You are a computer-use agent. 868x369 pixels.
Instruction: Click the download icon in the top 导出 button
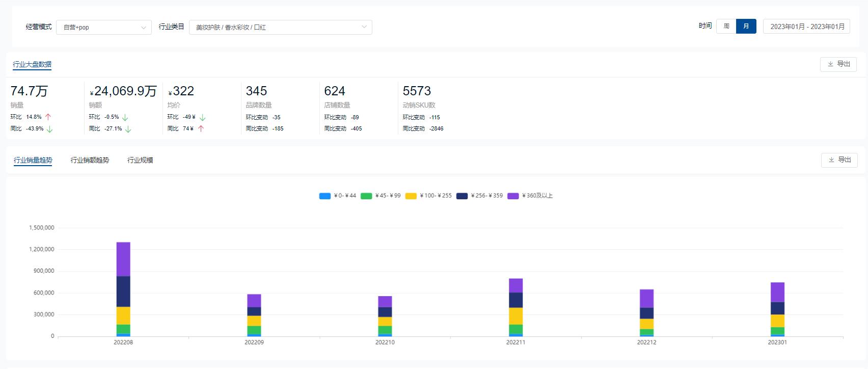pyautogui.click(x=830, y=64)
